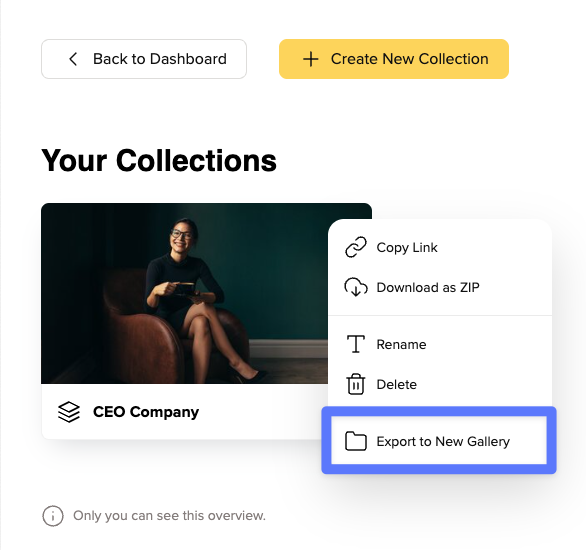The height and width of the screenshot is (550, 586).
Task: Click the stacked layers icon beside CEO Company
Action: click(x=69, y=412)
